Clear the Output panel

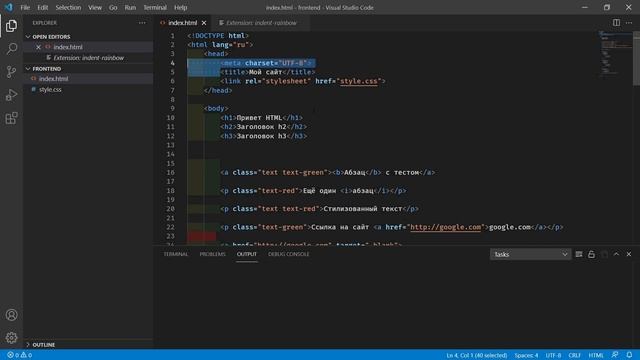click(x=579, y=254)
